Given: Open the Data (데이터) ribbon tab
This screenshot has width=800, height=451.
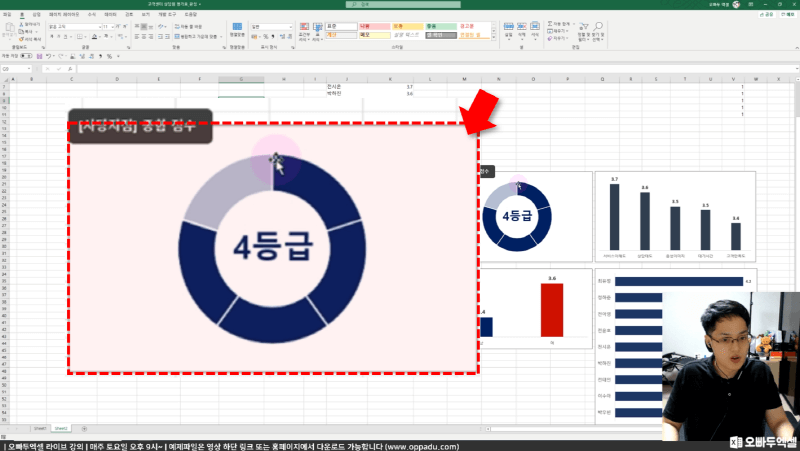Looking at the screenshot, I should click(x=110, y=14).
